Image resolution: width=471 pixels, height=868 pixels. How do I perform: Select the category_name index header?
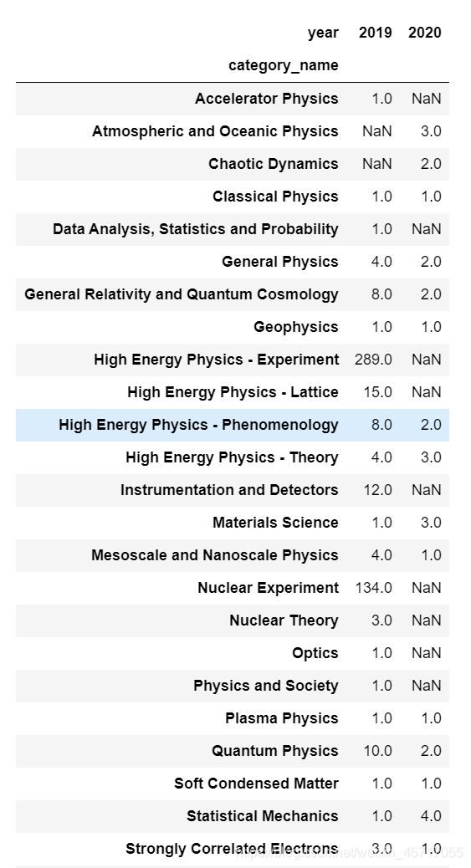[x=283, y=65]
